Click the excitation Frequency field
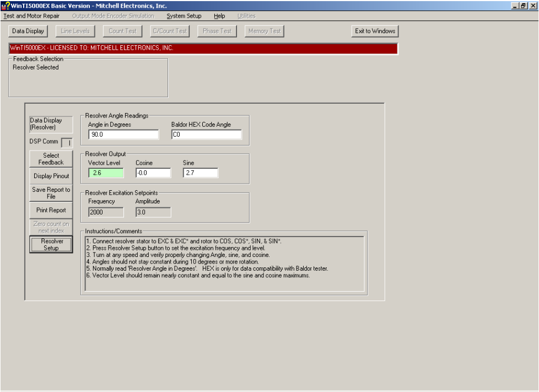Viewport: 539px width, 392px height. (106, 212)
